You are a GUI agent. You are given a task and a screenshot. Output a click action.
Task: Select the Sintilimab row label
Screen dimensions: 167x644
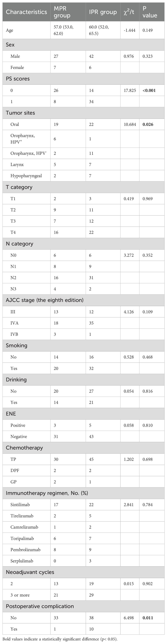click(x=20, y=504)
